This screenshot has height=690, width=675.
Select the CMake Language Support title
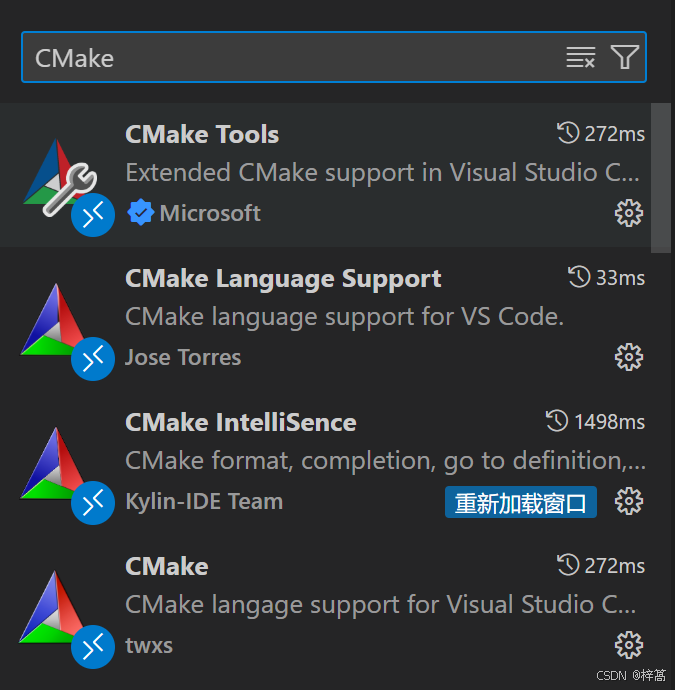[x=283, y=278]
